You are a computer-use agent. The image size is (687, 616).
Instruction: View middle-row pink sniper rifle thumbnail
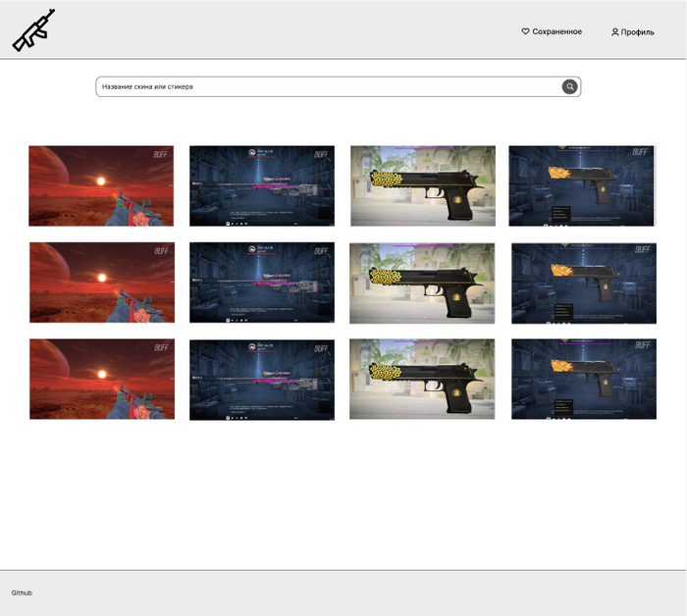click(262, 282)
